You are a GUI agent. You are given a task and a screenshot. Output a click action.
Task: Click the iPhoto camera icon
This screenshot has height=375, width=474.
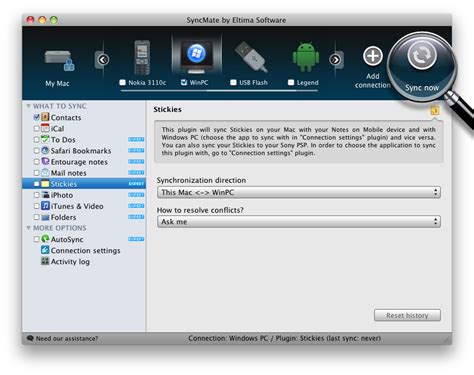(x=45, y=195)
